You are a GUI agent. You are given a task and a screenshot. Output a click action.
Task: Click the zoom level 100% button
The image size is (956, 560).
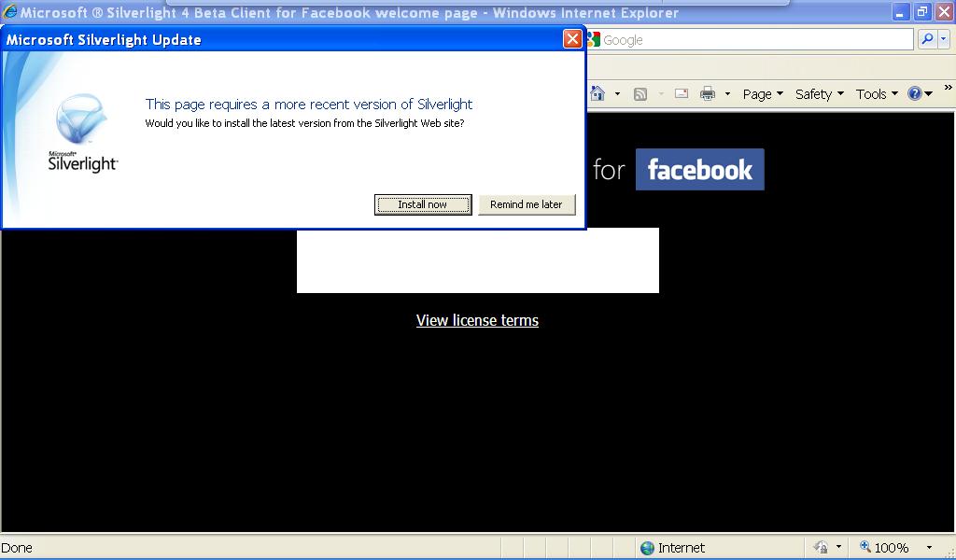point(884,547)
